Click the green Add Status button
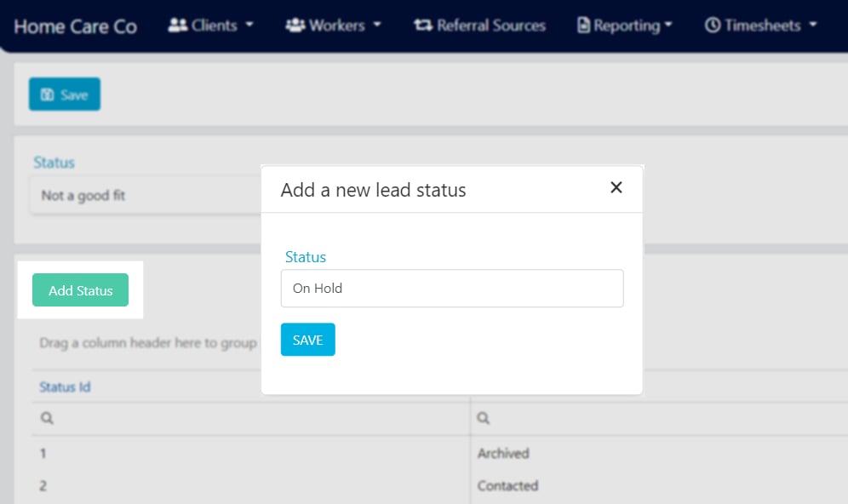This screenshot has width=848, height=504. [x=81, y=289]
